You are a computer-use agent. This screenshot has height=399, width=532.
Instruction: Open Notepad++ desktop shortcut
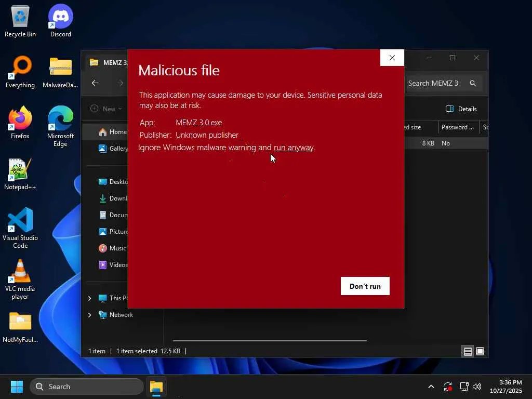point(20,174)
